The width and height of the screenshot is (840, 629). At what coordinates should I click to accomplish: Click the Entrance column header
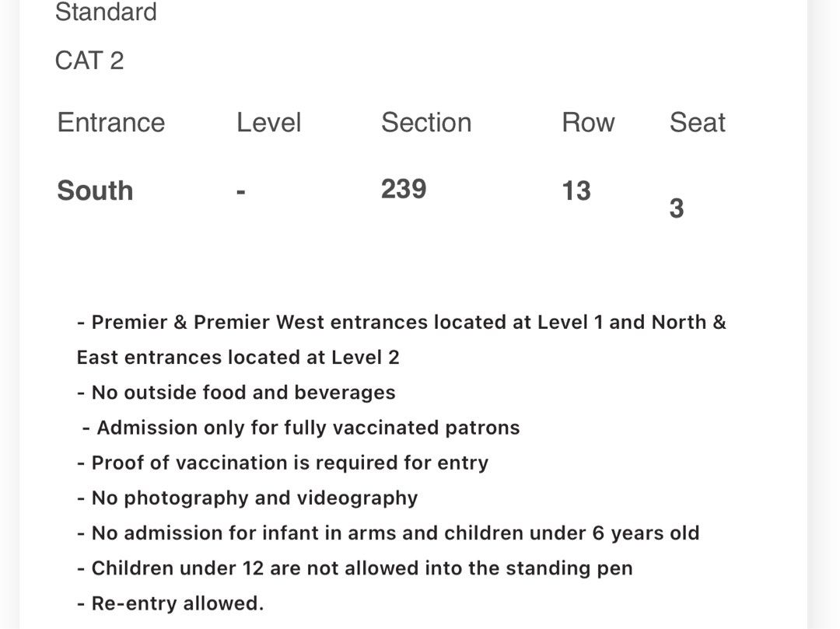pos(111,122)
